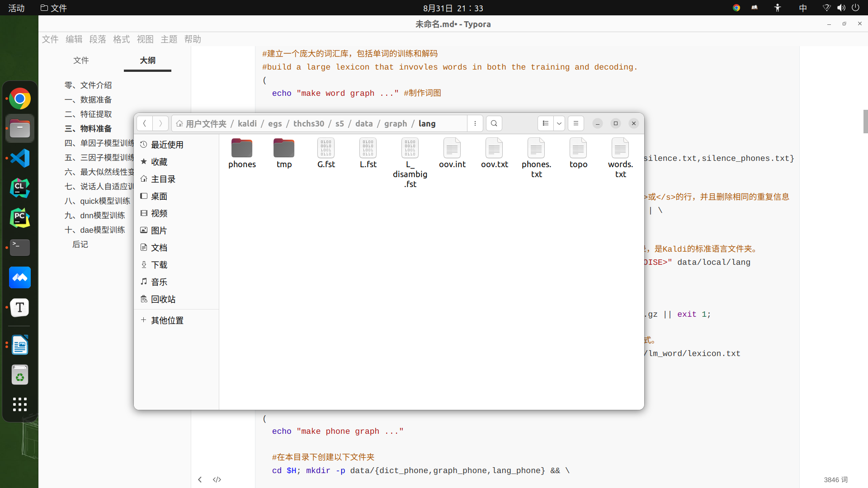Open Typora from the dock

click(20, 307)
